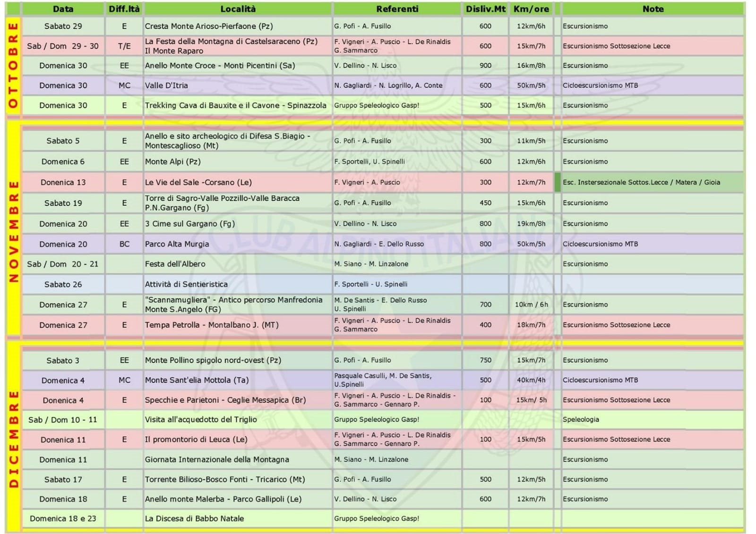Select the 'Festa dell'Albero' cell
Screen dimensions: 756x534
coord(238,264)
